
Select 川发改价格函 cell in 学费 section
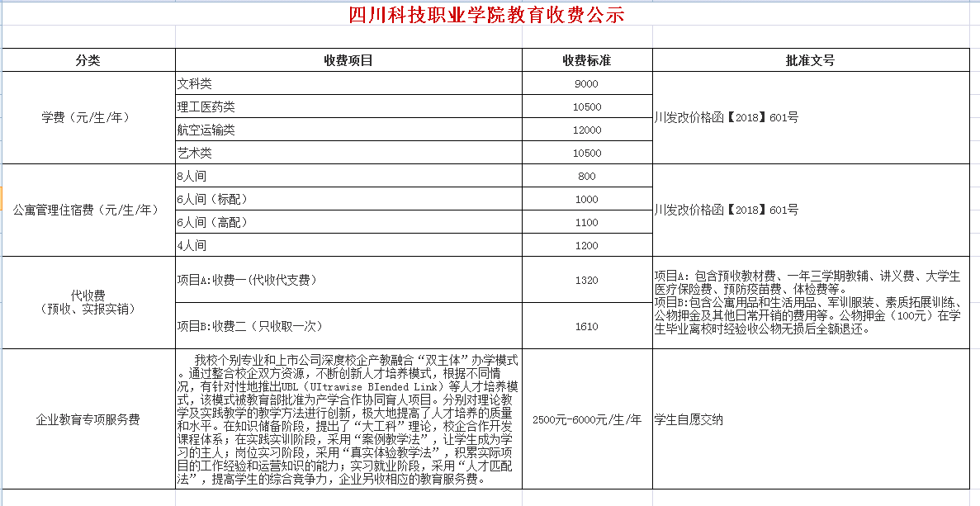pyautogui.click(x=810, y=118)
